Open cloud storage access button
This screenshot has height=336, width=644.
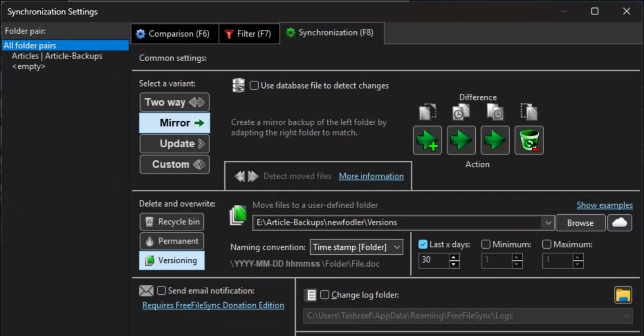pyautogui.click(x=620, y=223)
